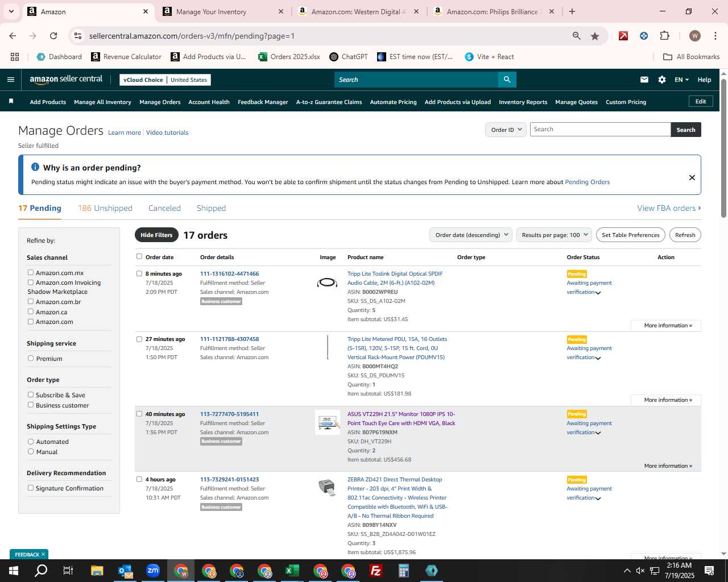Open Outlook from the taskbar
728x582 pixels.
125,571
